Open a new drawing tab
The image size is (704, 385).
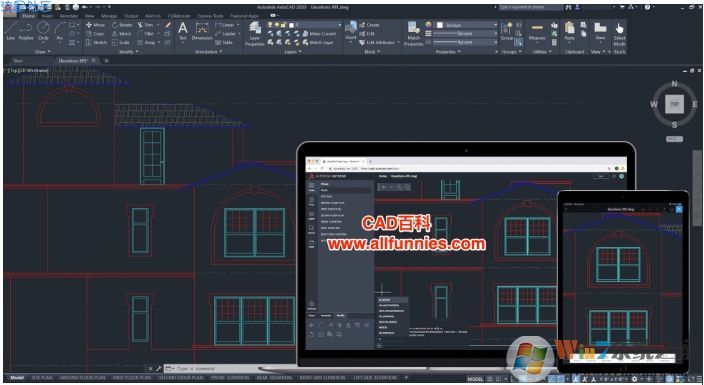[106, 60]
